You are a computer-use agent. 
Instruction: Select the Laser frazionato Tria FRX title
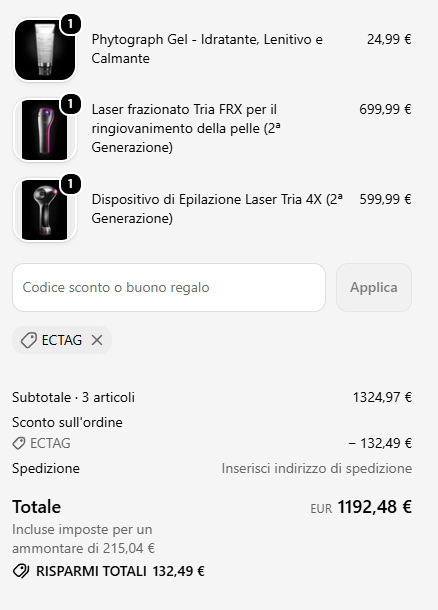[x=186, y=128]
